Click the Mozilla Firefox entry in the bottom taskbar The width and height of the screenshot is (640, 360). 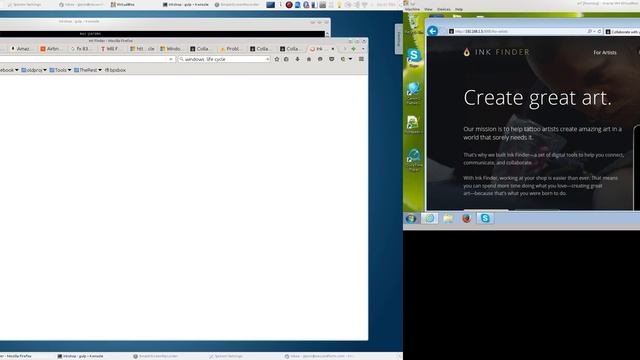point(16,356)
